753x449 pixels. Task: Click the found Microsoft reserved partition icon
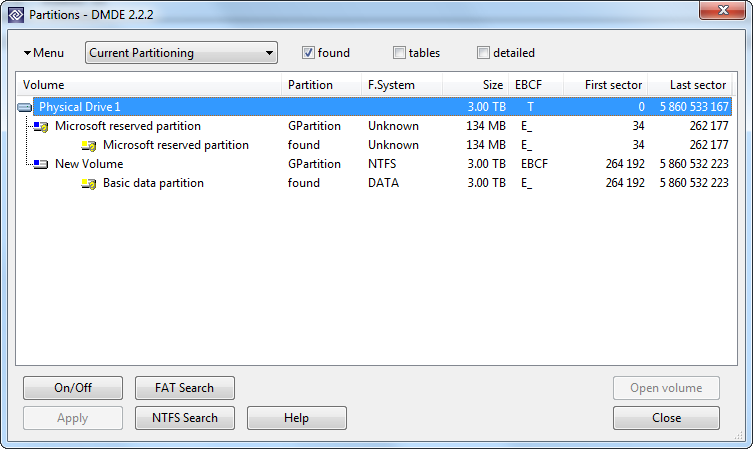point(89,146)
